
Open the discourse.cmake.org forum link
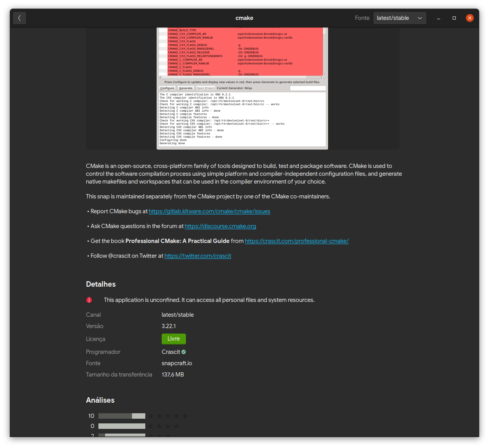pyautogui.click(x=220, y=226)
